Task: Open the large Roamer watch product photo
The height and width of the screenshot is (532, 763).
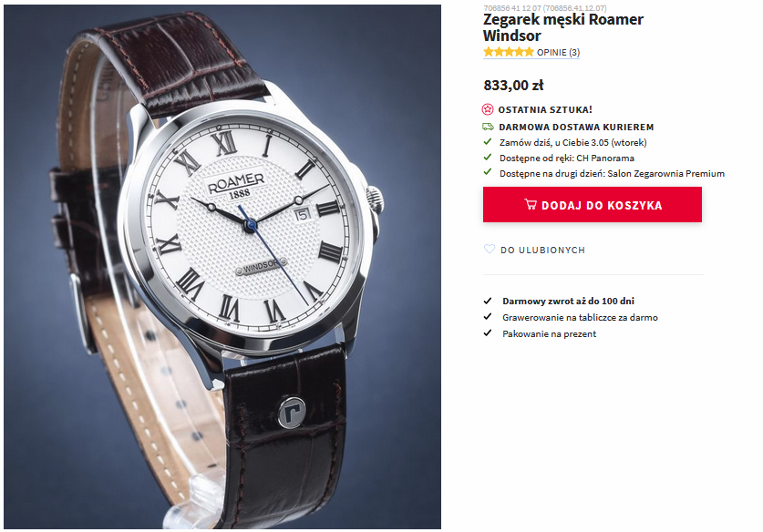Action: click(222, 267)
